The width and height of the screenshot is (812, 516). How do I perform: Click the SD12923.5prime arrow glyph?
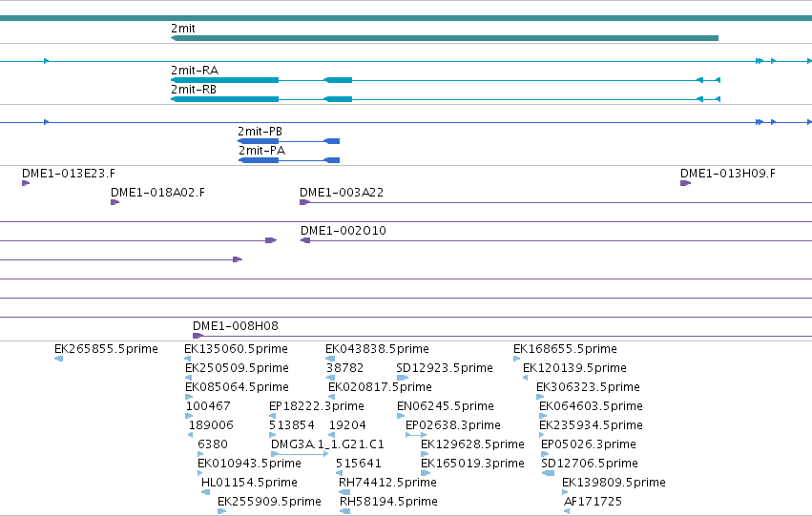pos(403,378)
